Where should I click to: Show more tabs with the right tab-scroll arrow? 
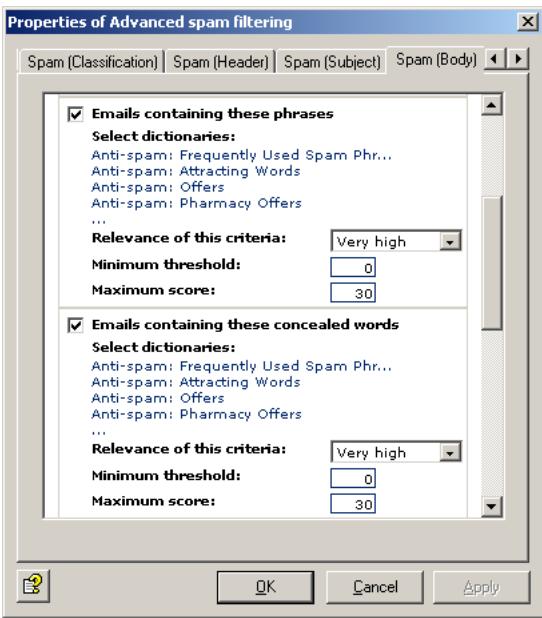pos(518,59)
